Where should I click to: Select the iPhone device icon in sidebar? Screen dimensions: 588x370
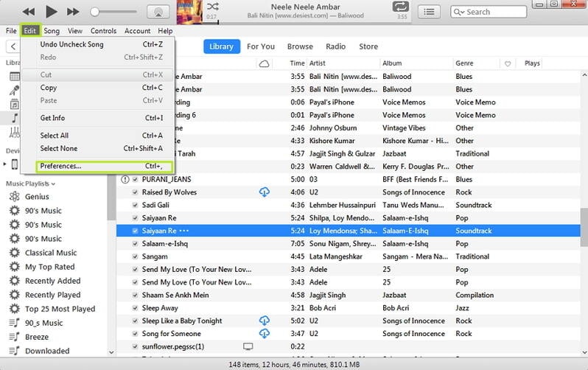[x=14, y=164]
